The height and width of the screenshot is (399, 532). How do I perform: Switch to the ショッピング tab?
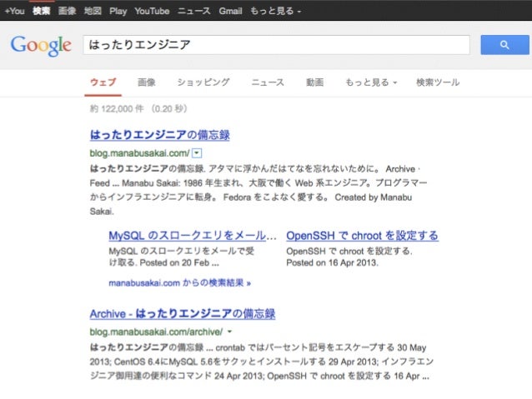tap(203, 82)
